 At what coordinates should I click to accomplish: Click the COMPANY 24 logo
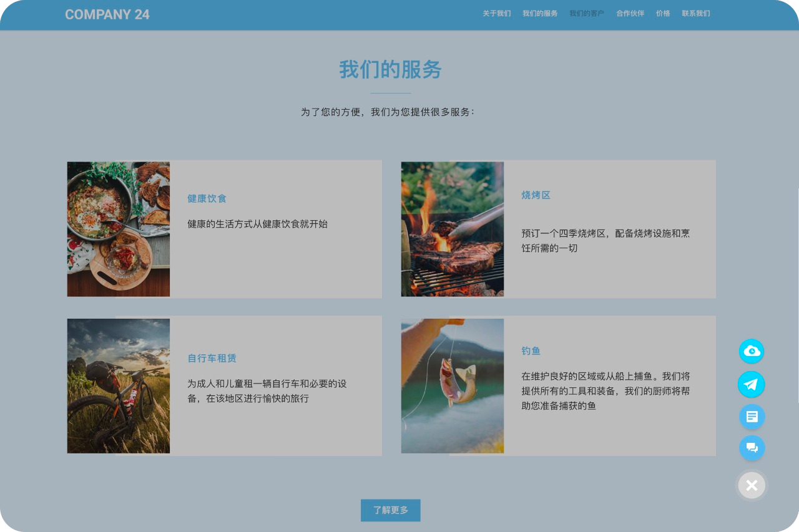[107, 14]
